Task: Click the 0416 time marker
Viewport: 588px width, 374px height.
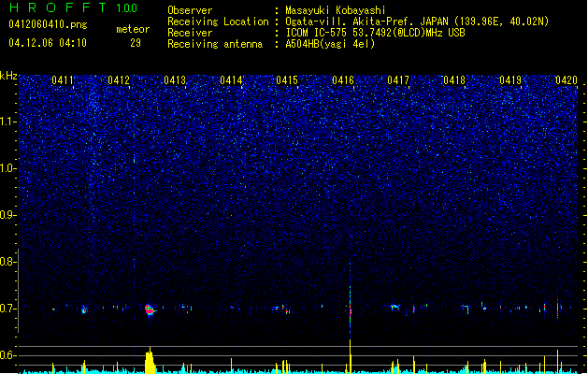Action: [343, 80]
